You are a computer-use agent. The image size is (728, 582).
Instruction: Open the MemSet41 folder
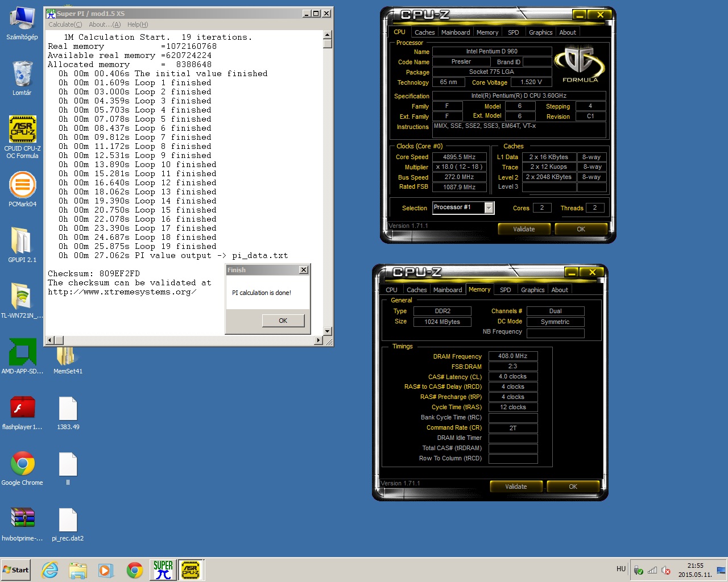pos(68,360)
